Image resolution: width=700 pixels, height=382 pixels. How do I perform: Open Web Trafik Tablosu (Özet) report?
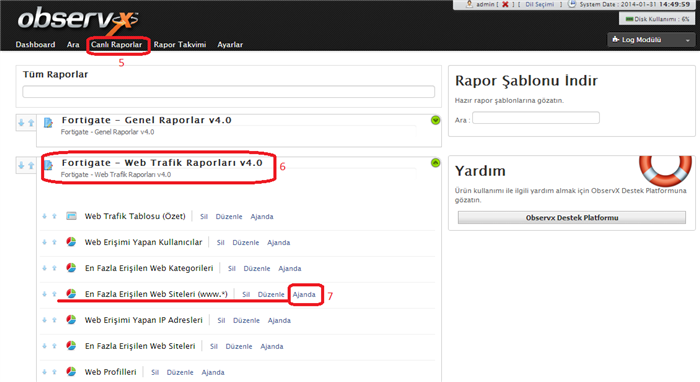pyautogui.click(x=135, y=216)
